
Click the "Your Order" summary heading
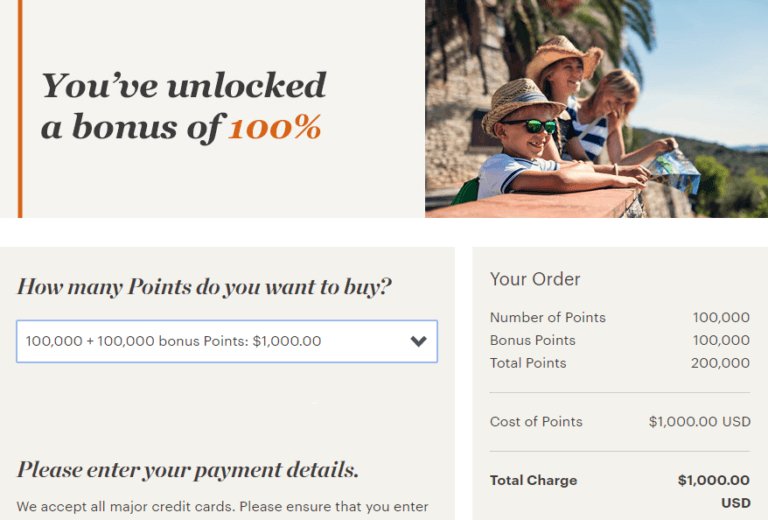pos(535,279)
